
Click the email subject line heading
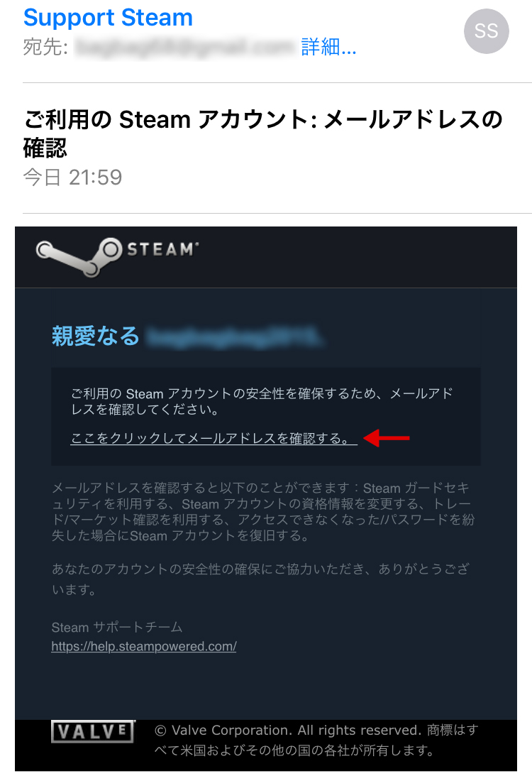coord(263,133)
